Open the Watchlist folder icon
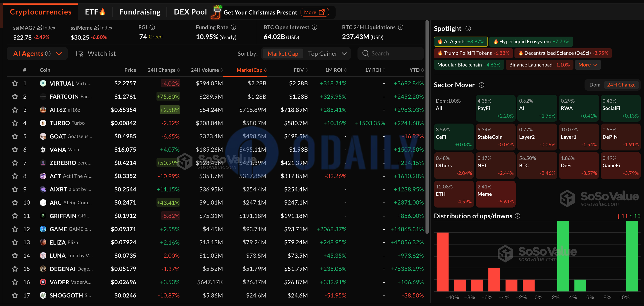 pyautogui.click(x=80, y=54)
